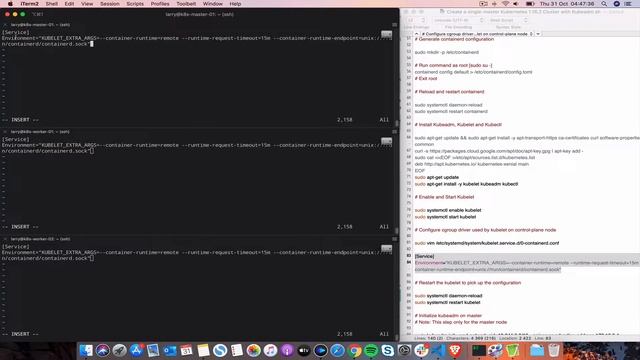Open the Edit menu

point(69,4)
